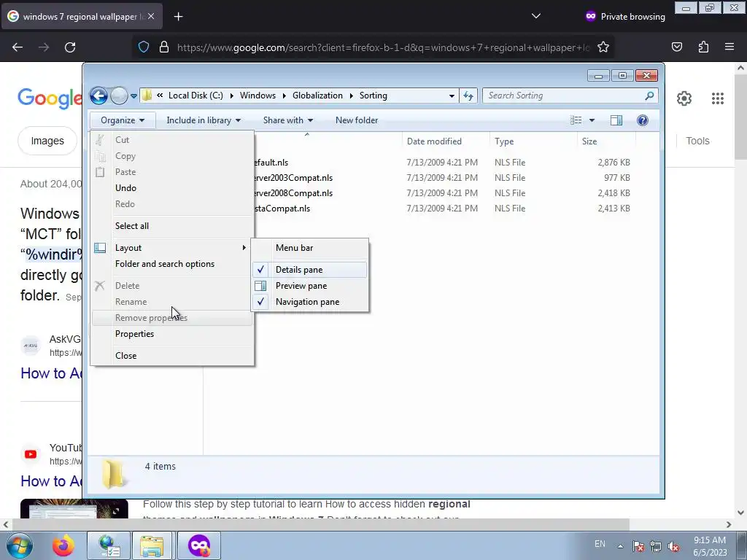Open the Layout submenu entry
Image resolution: width=747 pixels, height=560 pixels.
[172, 248]
